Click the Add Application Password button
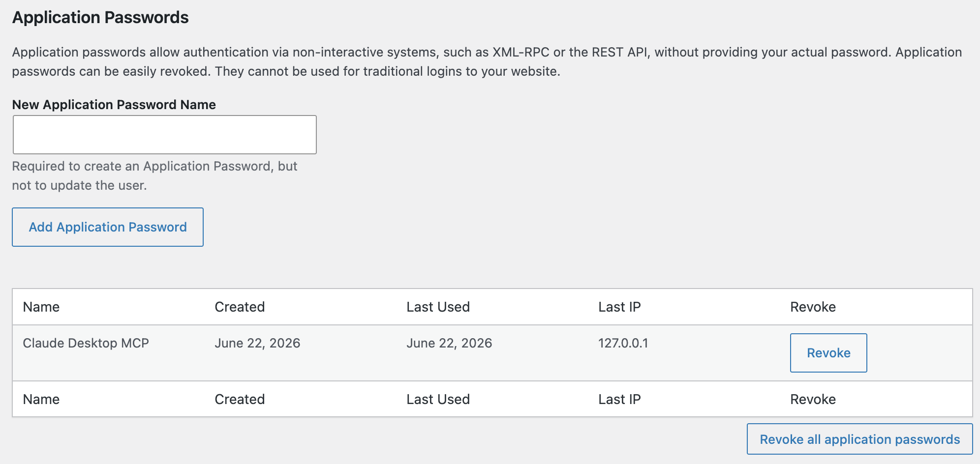Image resolution: width=980 pixels, height=464 pixels. click(108, 227)
